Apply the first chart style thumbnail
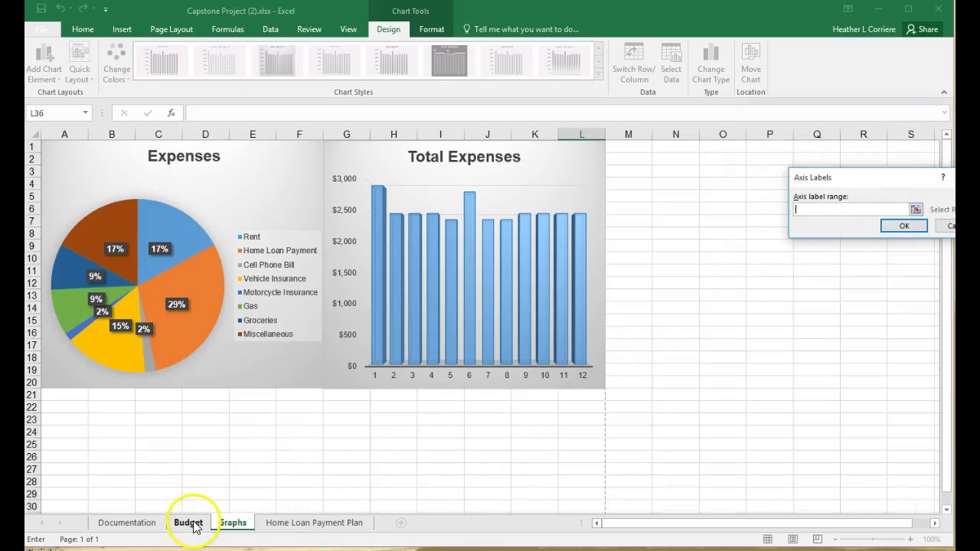 tap(162, 60)
